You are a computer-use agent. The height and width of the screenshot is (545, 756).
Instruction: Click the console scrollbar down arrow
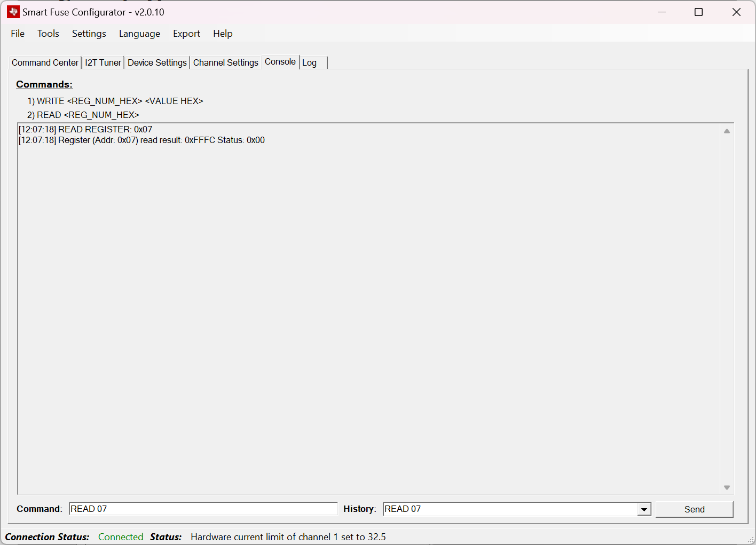point(727,487)
